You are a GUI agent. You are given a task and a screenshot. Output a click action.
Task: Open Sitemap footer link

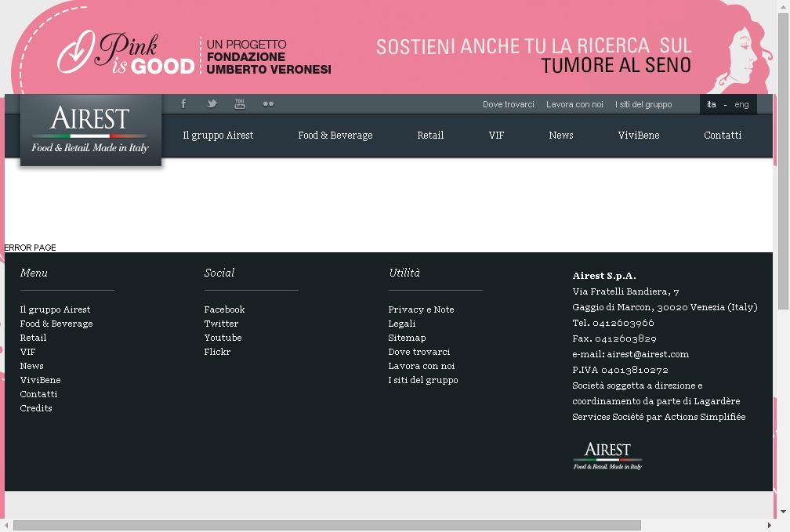tap(407, 338)
